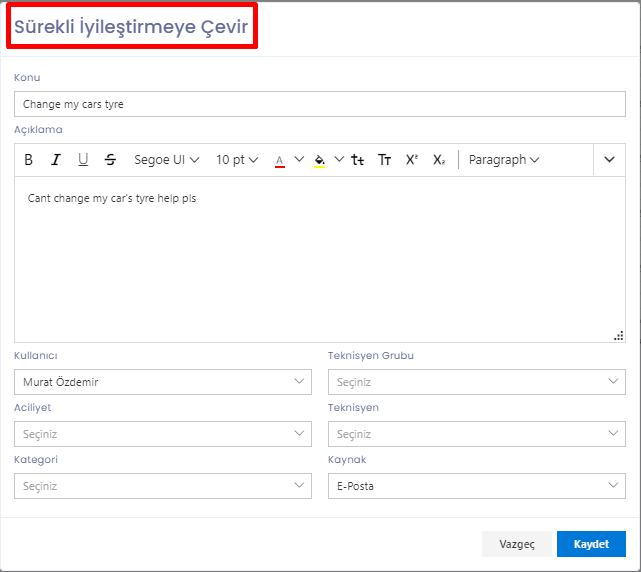Open the Kategori dropdown

click(163, 486)
